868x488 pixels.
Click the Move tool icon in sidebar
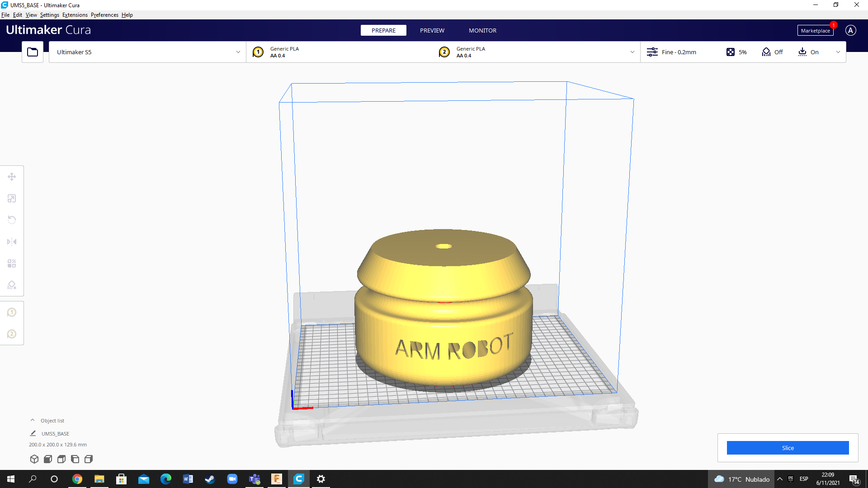(x=11, y=176)
